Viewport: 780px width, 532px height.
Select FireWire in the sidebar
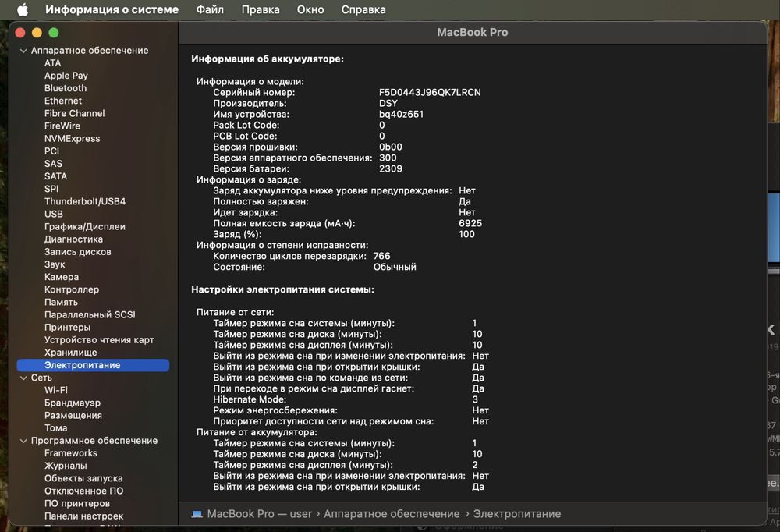click(x=62, y=126)
